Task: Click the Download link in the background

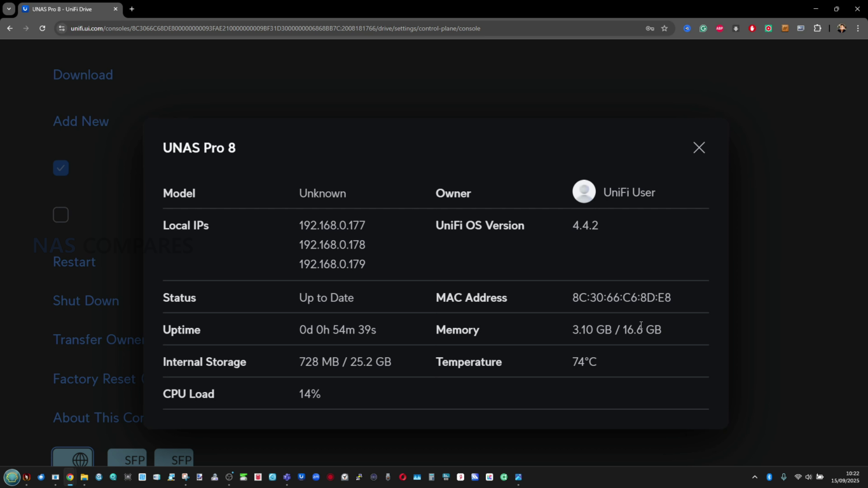Action: coord(83,75)
